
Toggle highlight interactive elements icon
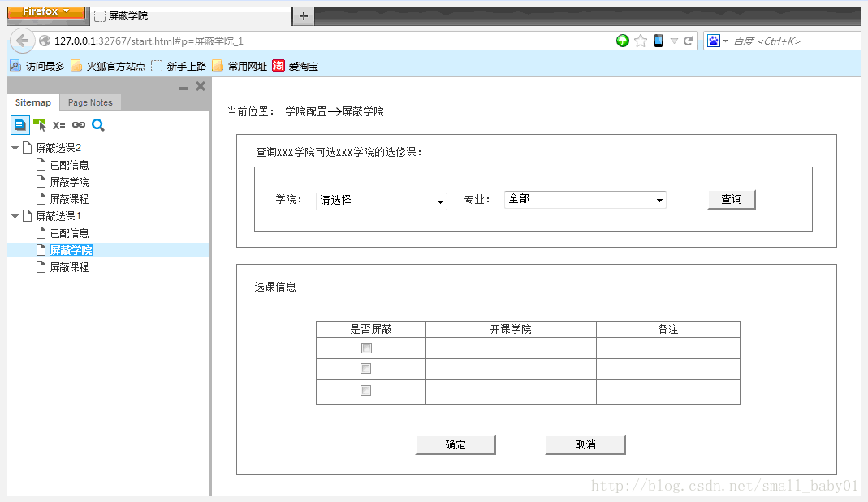click(40, 124)
